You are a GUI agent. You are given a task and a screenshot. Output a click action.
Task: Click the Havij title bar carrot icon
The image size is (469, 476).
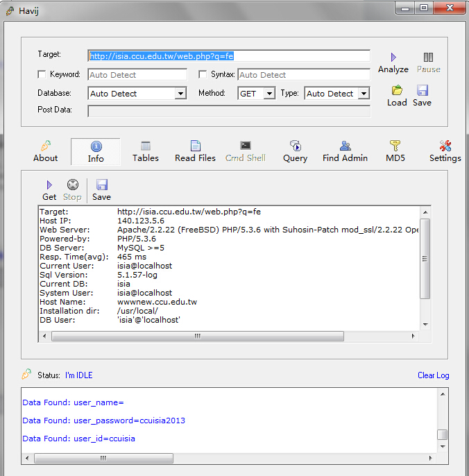[x=10, y=11]
